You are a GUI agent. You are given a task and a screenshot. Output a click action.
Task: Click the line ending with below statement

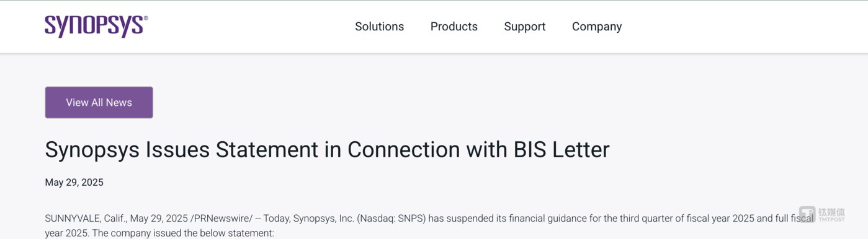tap(159, 233)
